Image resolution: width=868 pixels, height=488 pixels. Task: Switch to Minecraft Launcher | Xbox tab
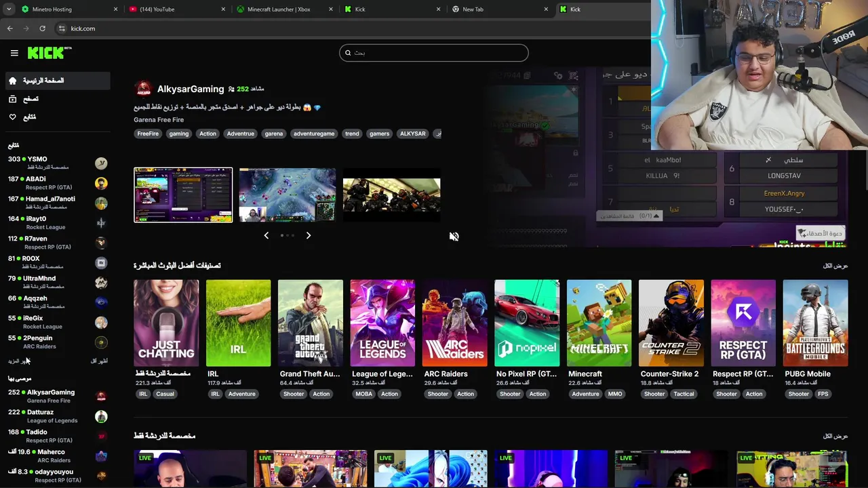pyautogui.click(x=283, y=9)
